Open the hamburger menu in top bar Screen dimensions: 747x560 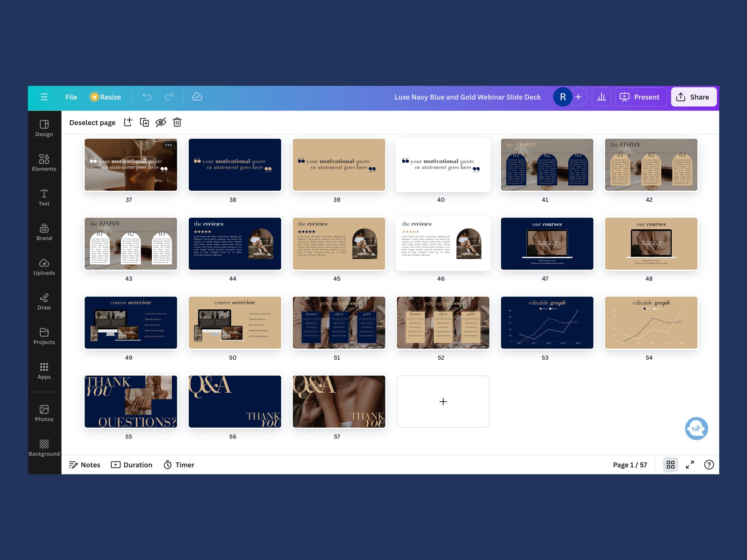[x=44, y=97]
